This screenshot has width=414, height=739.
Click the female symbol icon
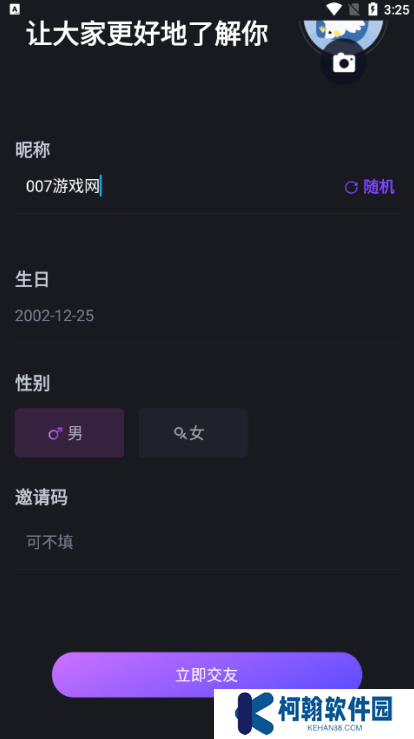(181, 433)
